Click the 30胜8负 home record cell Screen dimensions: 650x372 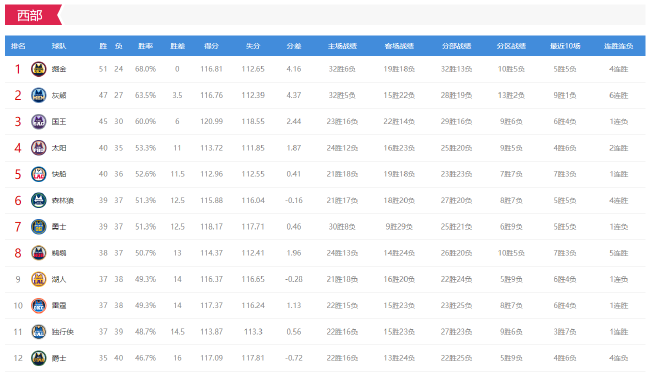coord(342,227)
